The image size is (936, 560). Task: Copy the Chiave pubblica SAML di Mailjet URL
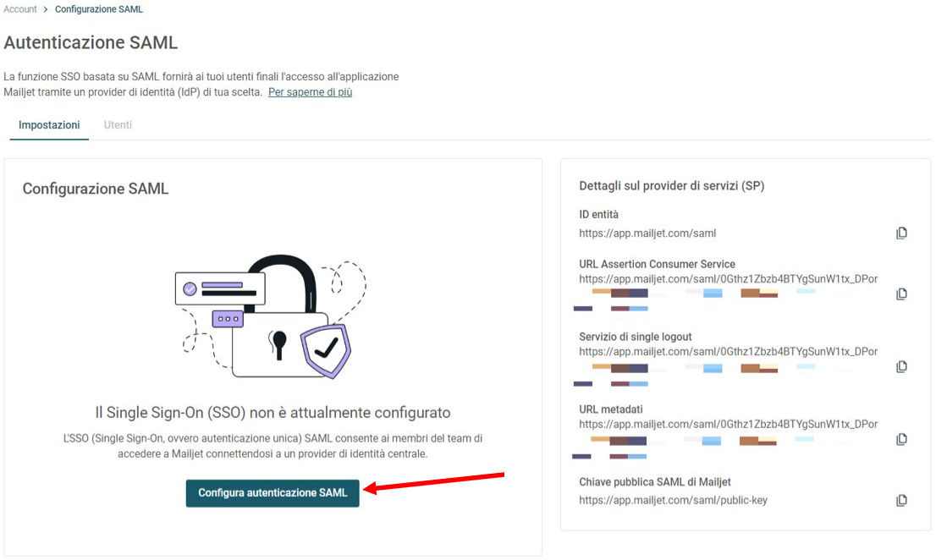901,500
